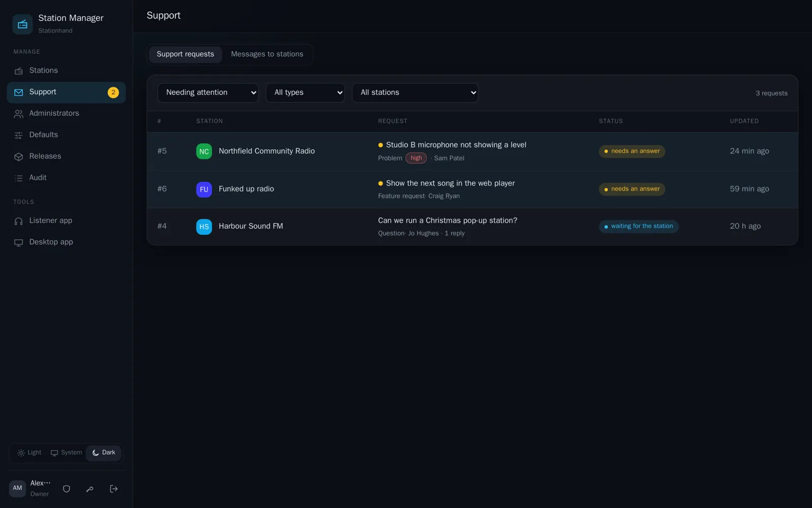
Task: Open request Can we run a Christmas pop-up station?
Action: pos(448,220)
